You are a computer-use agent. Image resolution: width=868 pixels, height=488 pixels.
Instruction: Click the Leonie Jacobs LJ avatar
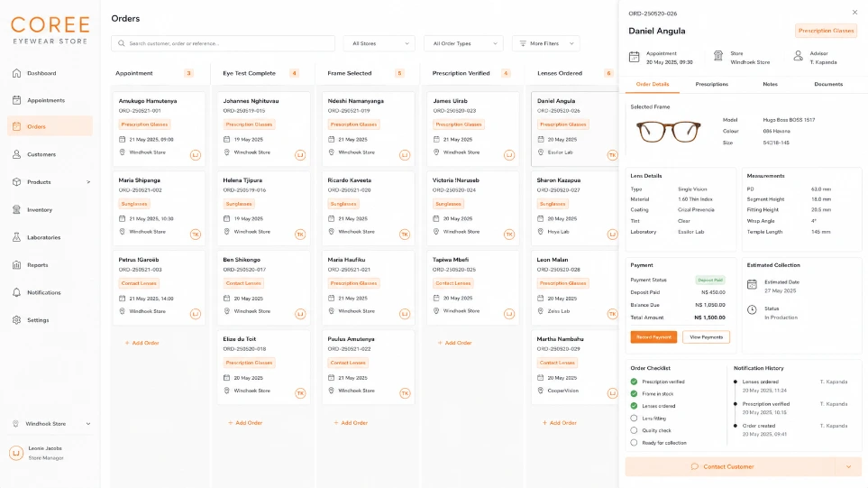[x=16, y=453]
